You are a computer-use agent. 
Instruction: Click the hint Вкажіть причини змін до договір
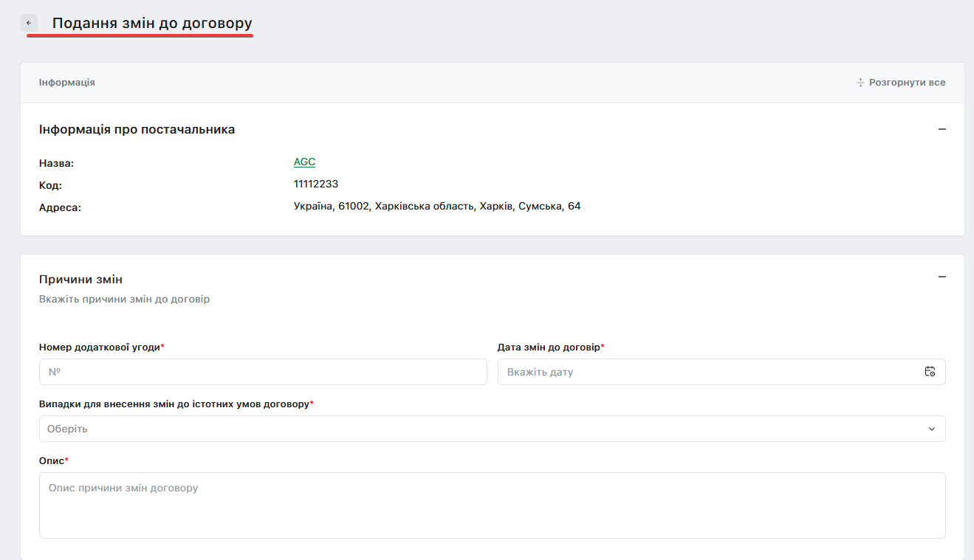124,300
